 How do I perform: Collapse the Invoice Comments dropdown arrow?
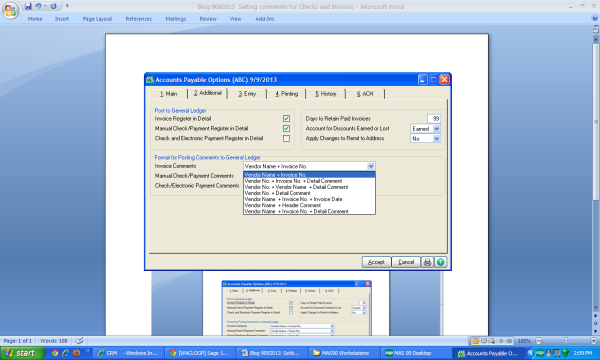[370, 166]
